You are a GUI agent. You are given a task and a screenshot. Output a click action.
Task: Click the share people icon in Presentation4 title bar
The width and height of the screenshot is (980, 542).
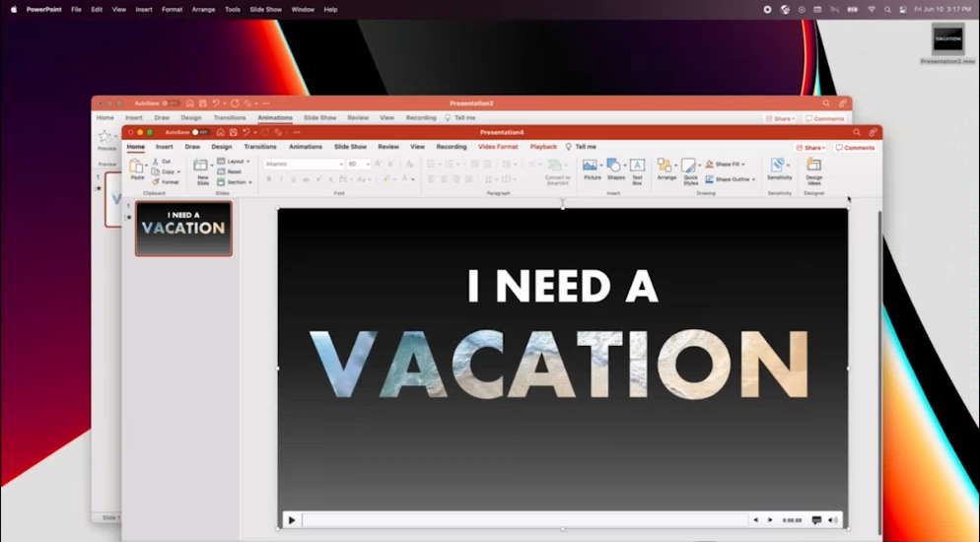point(874,132)
